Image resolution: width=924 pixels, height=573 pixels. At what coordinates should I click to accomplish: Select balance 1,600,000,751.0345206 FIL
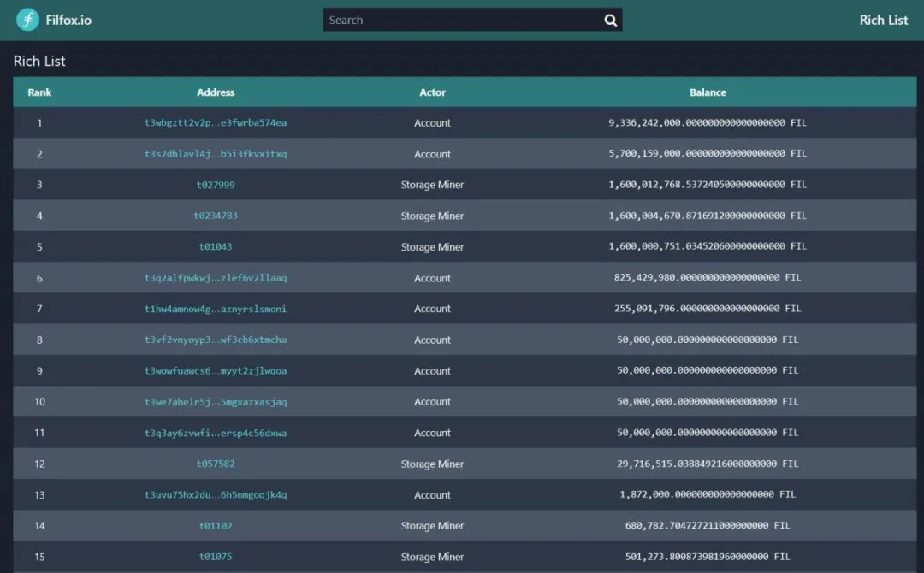(x=708, y=247)
